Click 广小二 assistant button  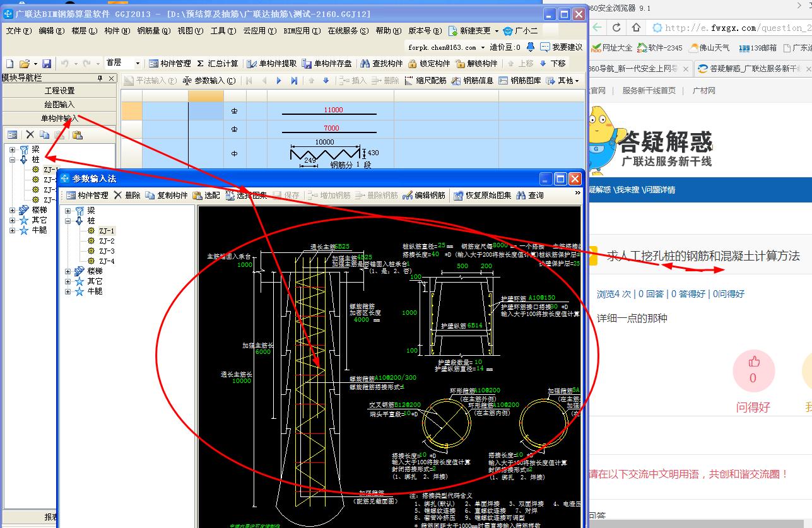point(521,31)
